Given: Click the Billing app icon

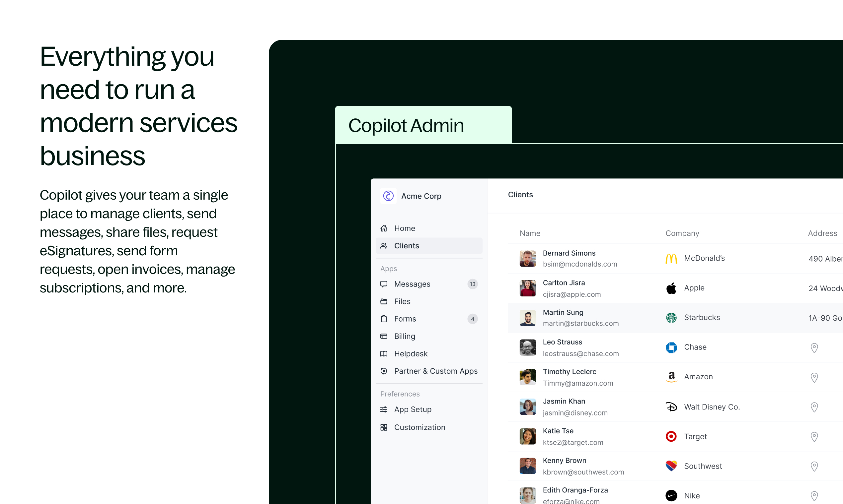Looking at the screenshot, I should (384, 336).
